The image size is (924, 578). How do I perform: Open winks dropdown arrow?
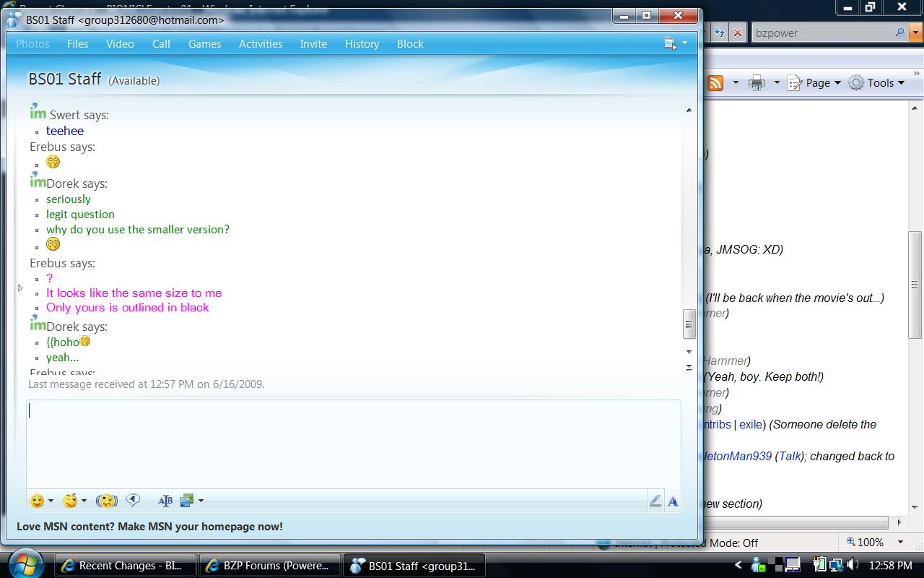tap(84, 501)
